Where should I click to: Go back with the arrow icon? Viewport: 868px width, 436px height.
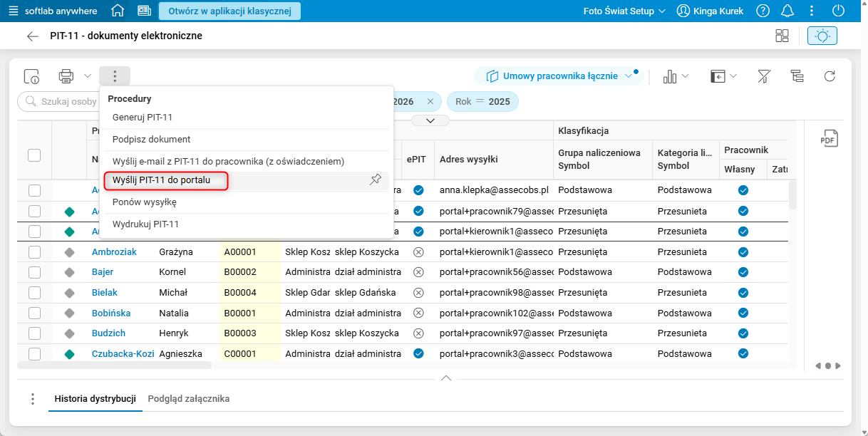pyautogui.click(x=32, y=36)
